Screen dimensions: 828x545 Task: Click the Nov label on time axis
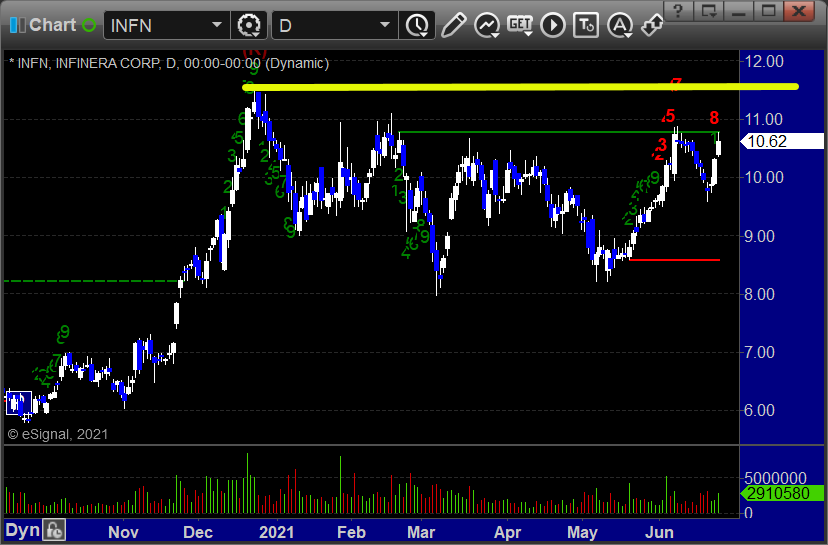point(123,532)
